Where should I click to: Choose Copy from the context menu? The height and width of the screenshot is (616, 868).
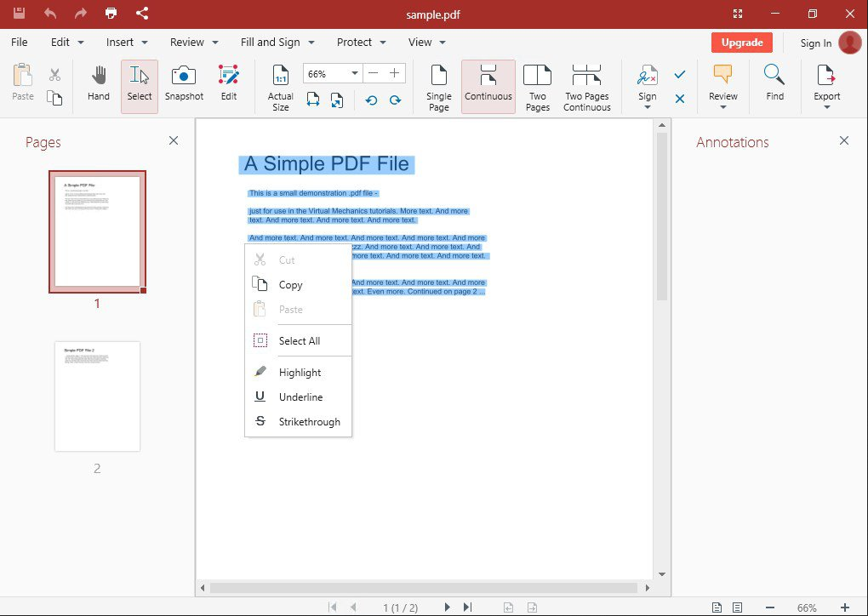pos(290,285)
